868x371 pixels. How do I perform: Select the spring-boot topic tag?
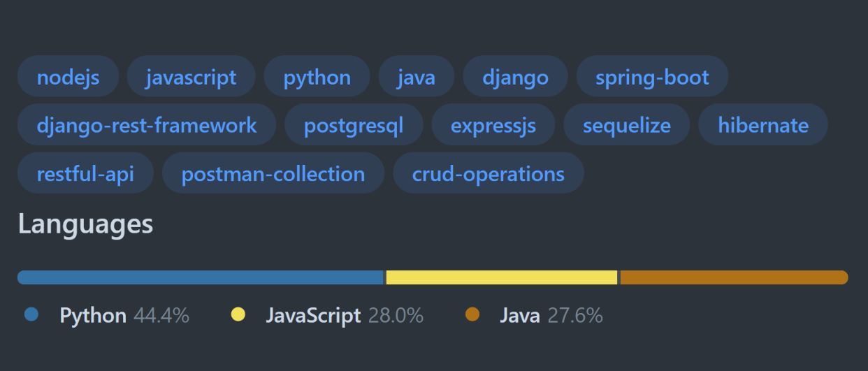[x=652, y=76]
